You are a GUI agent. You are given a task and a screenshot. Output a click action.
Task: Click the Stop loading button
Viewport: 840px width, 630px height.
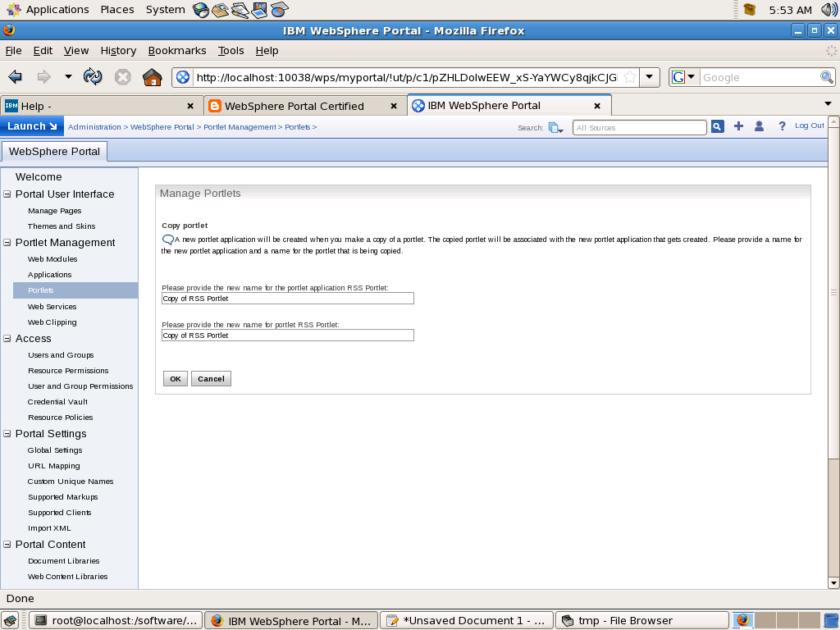123,77
